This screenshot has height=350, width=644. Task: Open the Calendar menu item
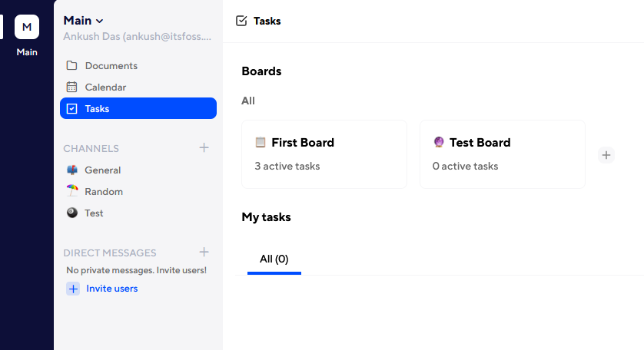105,87
